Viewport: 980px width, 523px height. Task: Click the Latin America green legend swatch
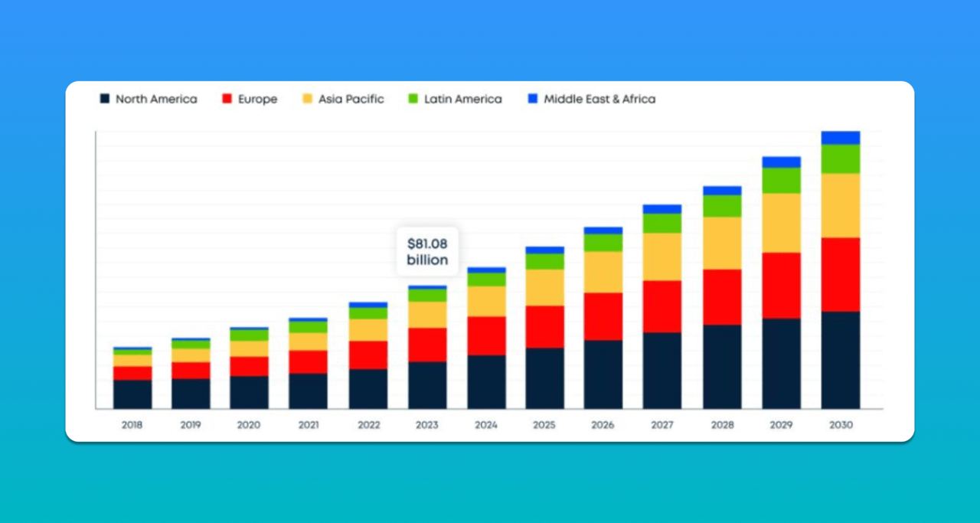[x=413, y=99]
